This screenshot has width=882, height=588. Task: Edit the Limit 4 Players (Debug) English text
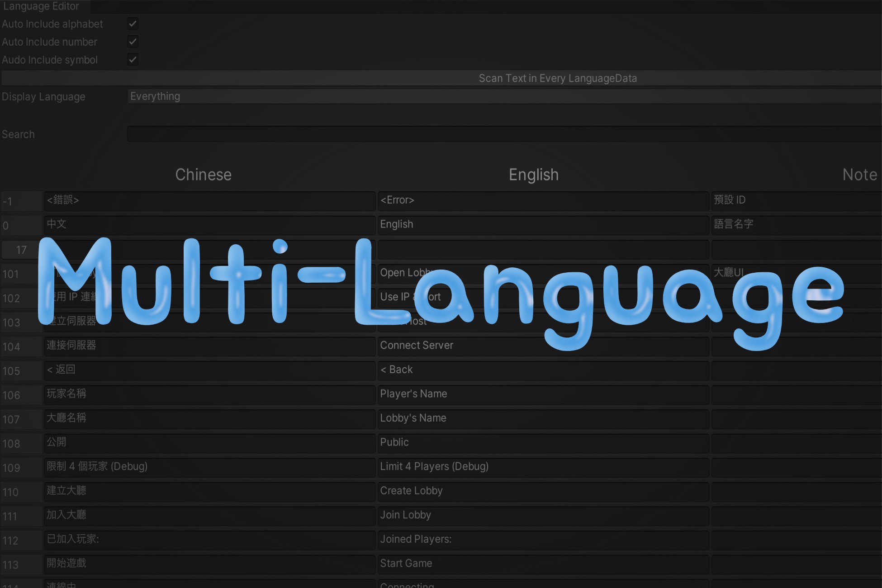543,466
